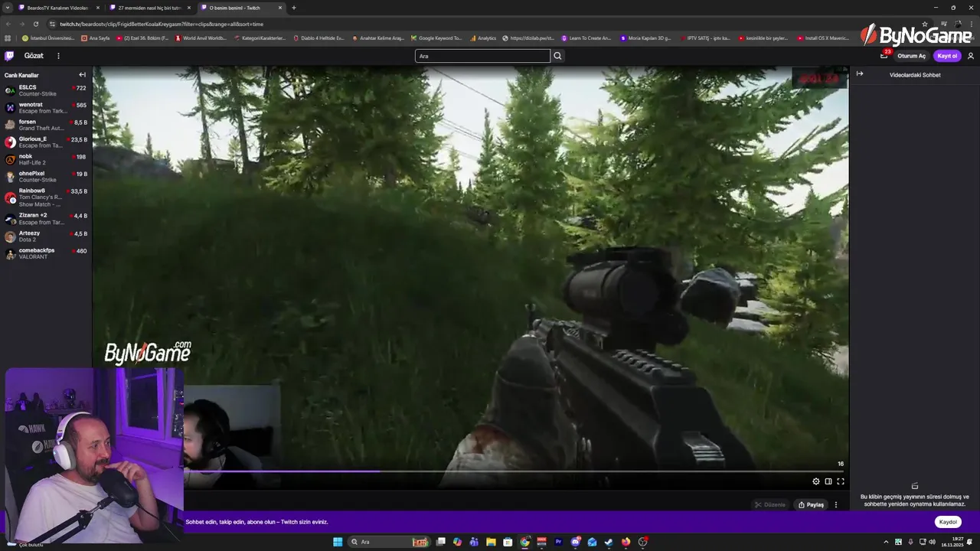Open the Windows Start menu

[x=338, y=542]
